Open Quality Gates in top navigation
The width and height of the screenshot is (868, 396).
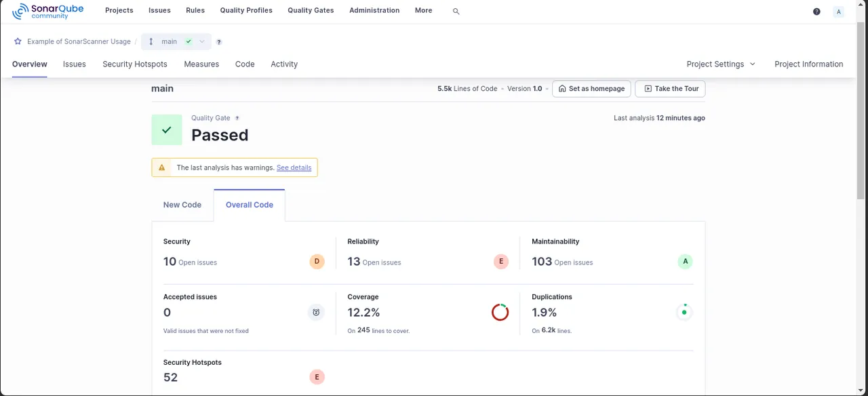[311, 10]
